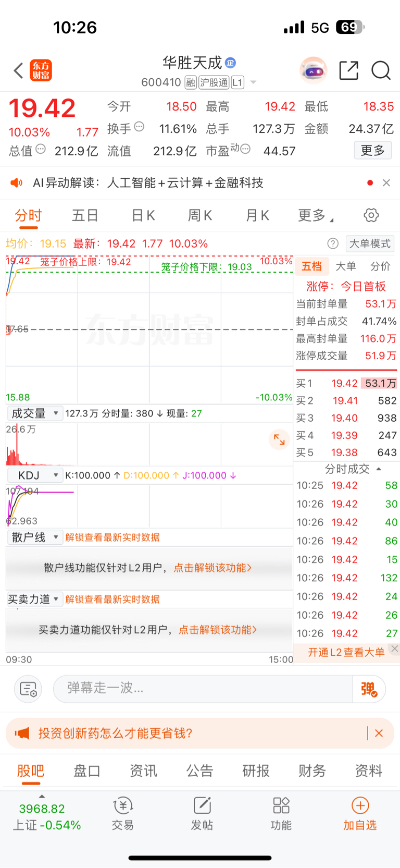Toggle 大单模式 mode
The height and width of the screenshot is (868, 400).
pyautogui.click(x=370, y=243)
